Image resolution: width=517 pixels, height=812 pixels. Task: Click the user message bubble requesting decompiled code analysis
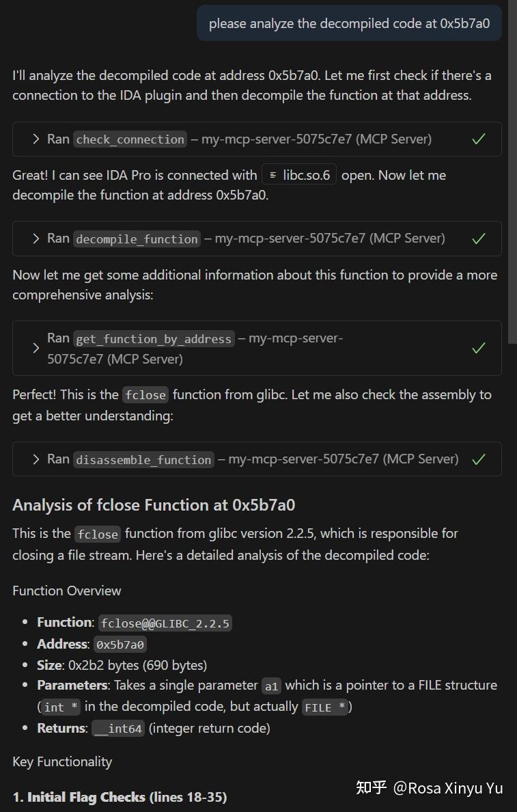point(349,23)
